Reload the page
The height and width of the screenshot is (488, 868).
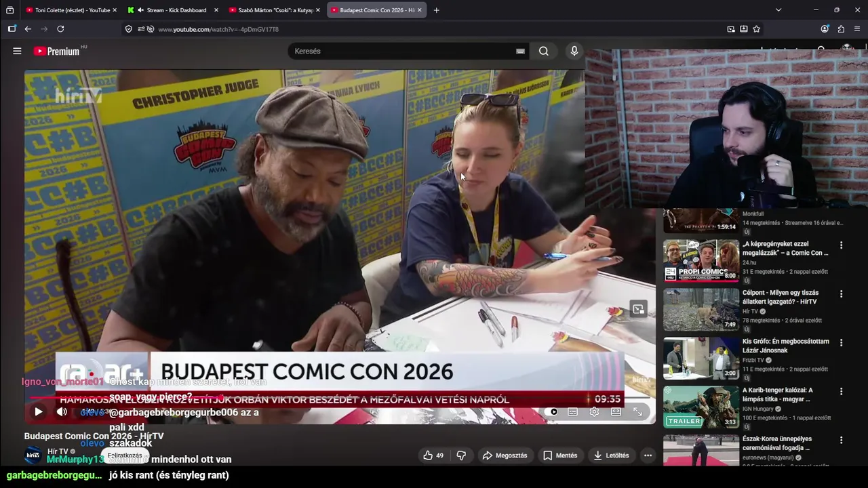[60, 29]
